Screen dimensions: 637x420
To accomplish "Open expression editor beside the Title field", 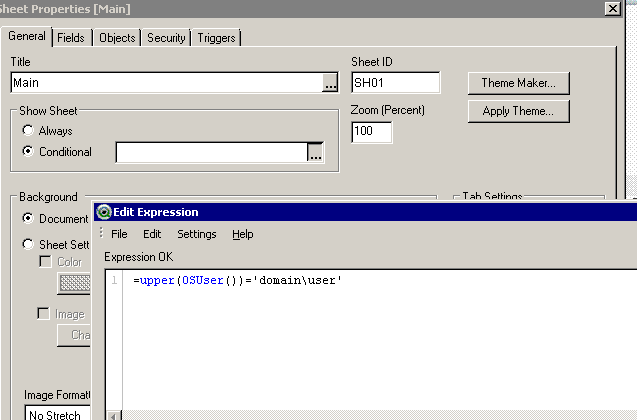I will tap(330, 83).
